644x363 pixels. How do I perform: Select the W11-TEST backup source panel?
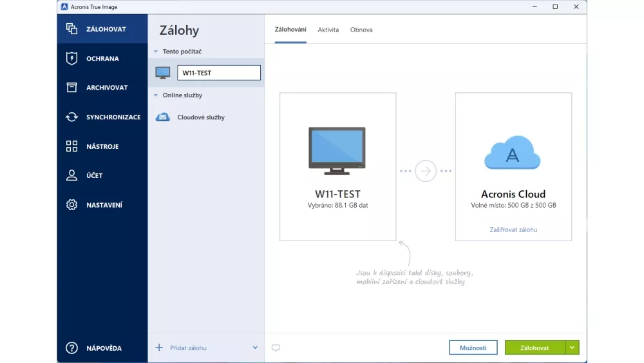(337, 166)
